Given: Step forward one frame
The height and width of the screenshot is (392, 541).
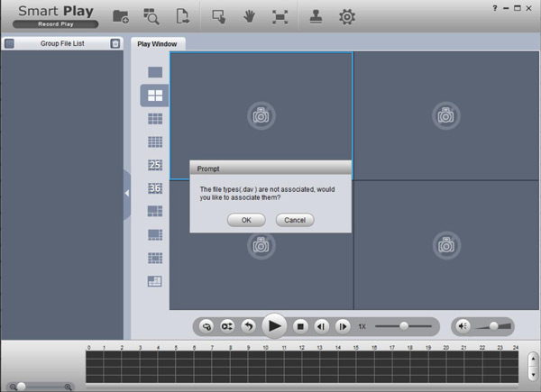Looking at the screenshot, I should (x=343, y=326).
